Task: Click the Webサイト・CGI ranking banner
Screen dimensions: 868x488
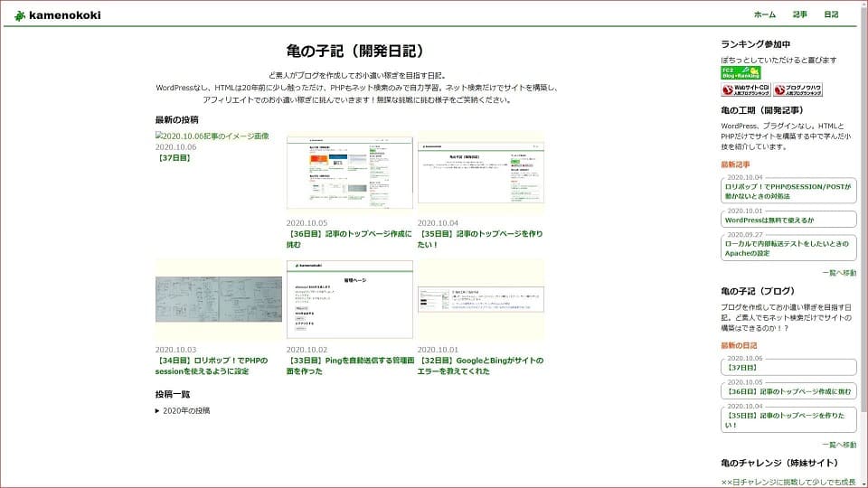Action: tap(746, 89)
